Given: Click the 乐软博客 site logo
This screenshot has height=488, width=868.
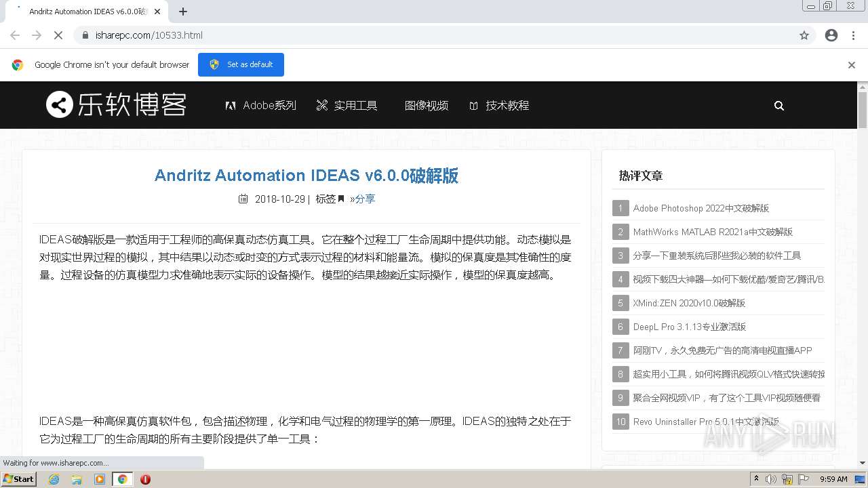Looking at the screenshot, I should coord(116,105).
